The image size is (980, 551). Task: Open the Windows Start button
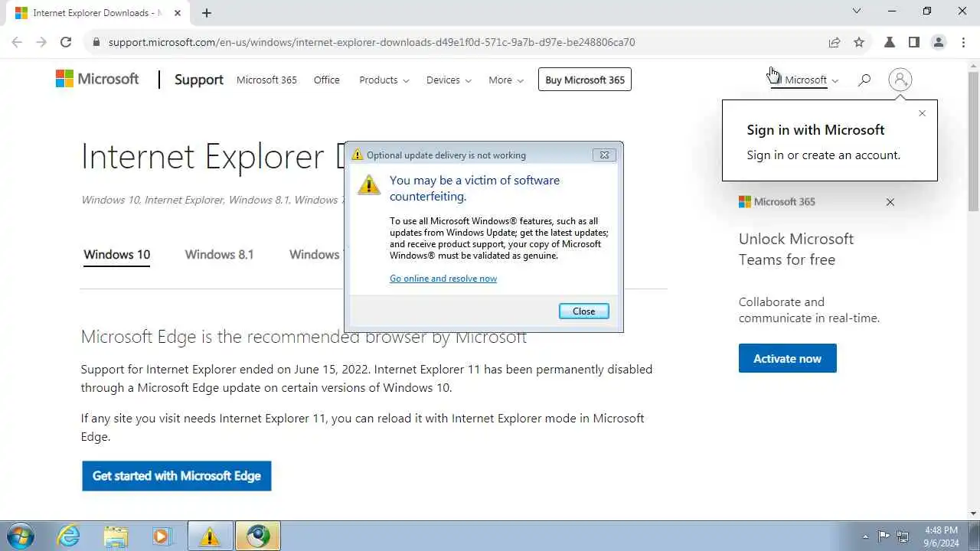tap(21, 536)
